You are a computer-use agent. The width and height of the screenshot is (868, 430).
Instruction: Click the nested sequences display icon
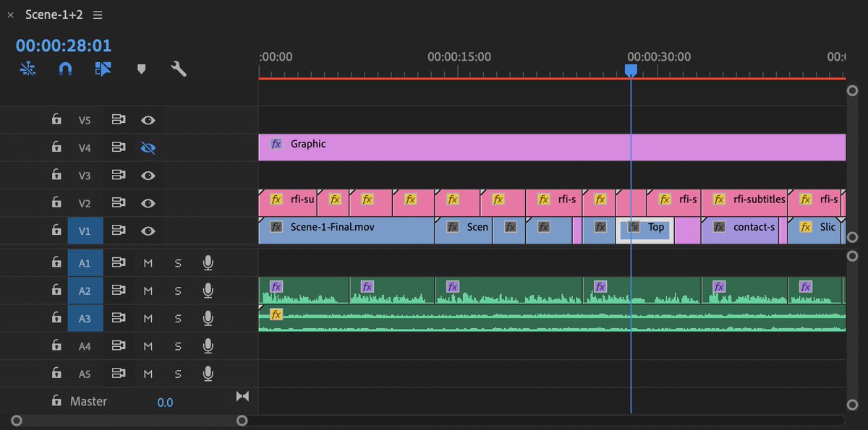[103, 69]
